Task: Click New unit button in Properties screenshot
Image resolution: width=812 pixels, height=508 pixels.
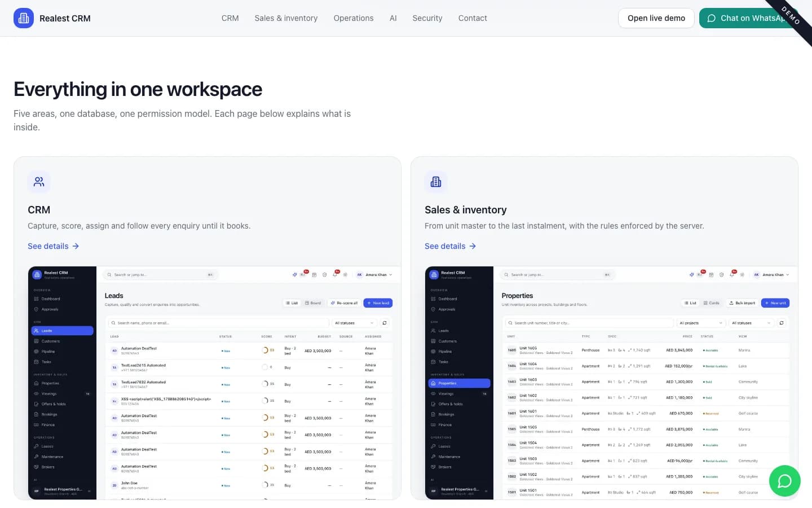Action: pyautogui.click(x=775, y=303)
